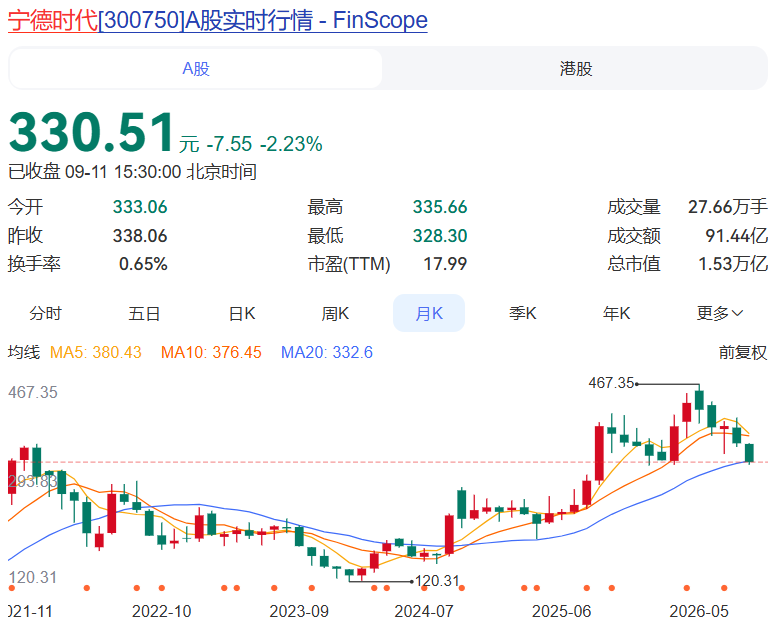The width and height of the screenshot is (780, 635).
Task: Open the 前复权 adjustment option
Action: [x=743, y=353]
